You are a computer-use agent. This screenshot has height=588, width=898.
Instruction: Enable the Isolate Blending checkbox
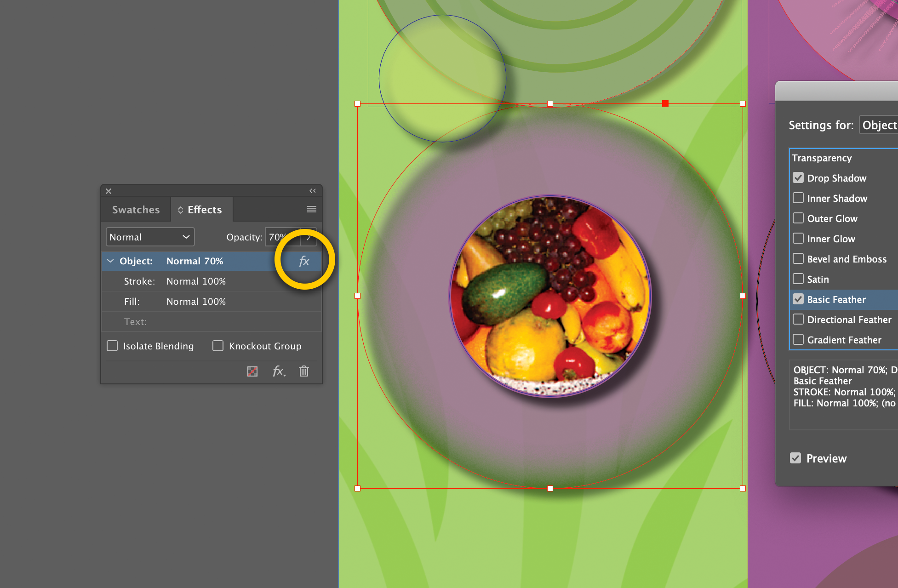pyautogui.click(x=112, y=346)
